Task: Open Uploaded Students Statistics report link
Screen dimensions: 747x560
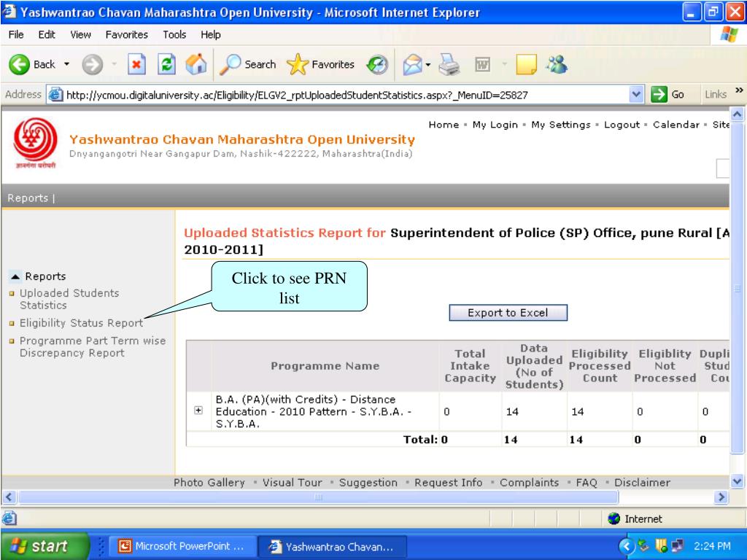Action: [69, 299]
